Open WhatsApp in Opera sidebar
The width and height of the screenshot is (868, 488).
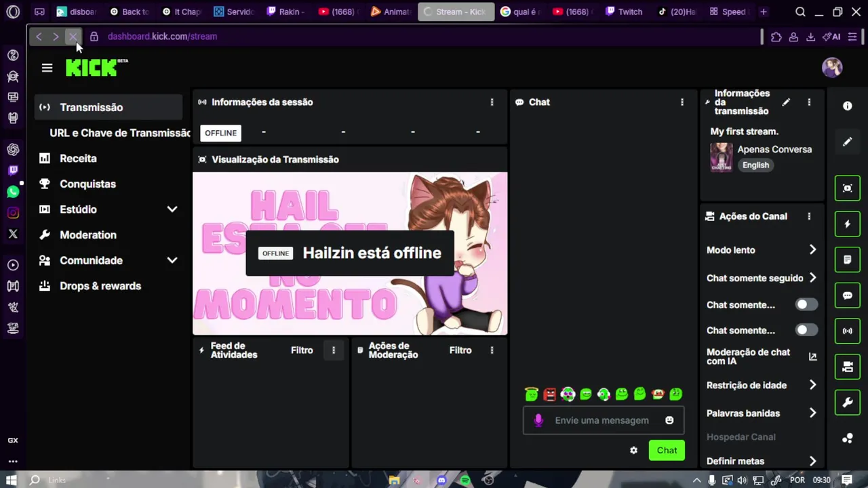13,192
